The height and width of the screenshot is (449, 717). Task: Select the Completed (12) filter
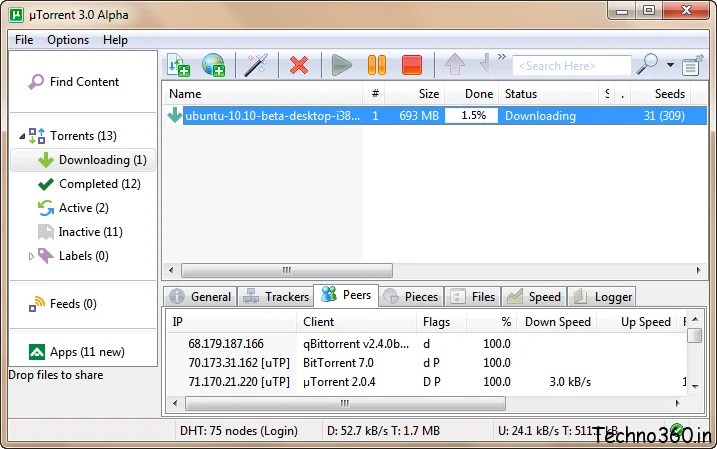[x=89, y=184]
